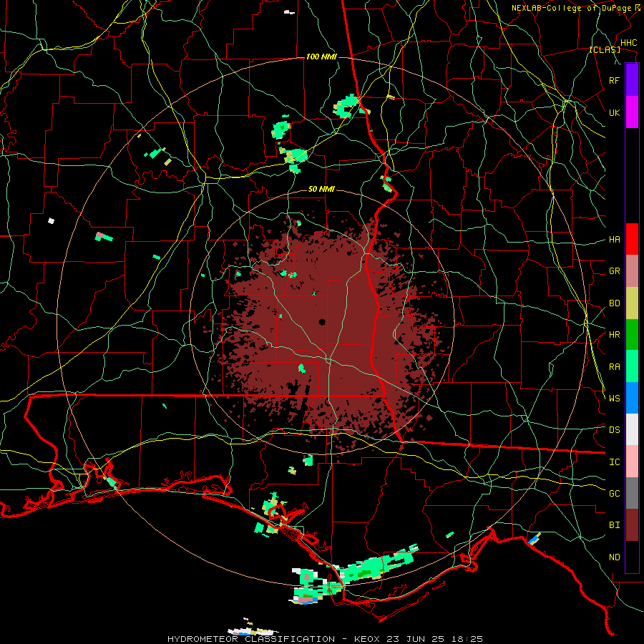Viewport: 644px width, 644px height.
Task: Click the 'BI' legend label
Action: [614, 525]
